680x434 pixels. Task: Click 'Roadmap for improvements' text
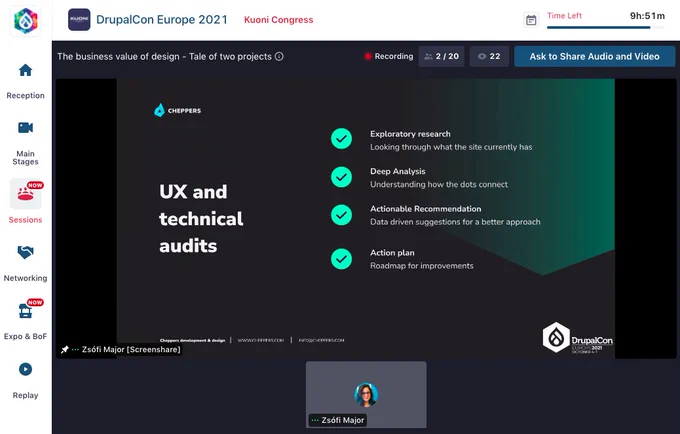click(x=422, y=266)
